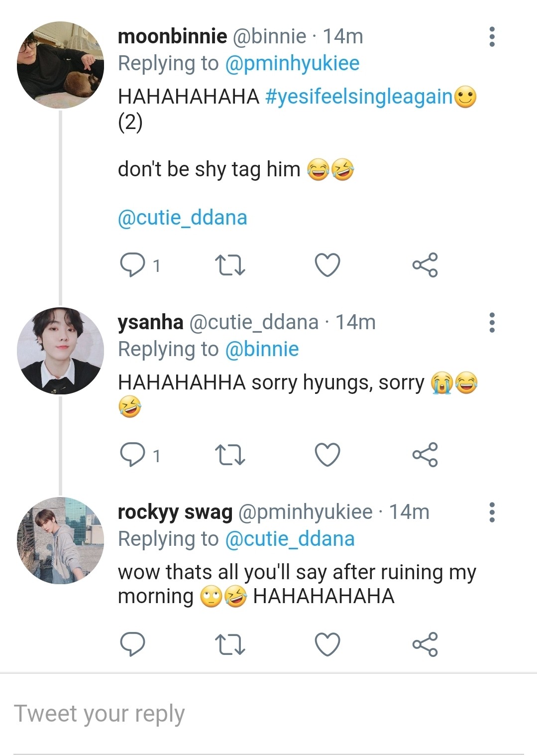
Task: Reply to rockyy swag's tweet
Action: click(132, 644)
